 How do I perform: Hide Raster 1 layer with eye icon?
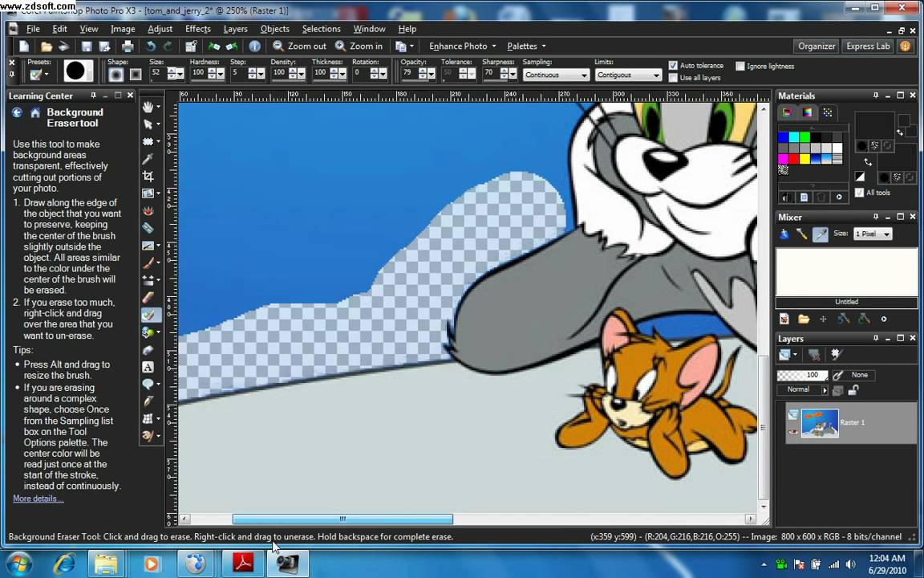(x=793, y=432)
